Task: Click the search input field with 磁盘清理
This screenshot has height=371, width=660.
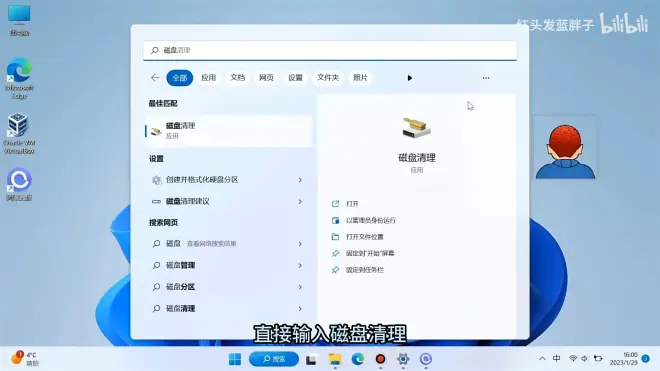Action: pos(330,50)
